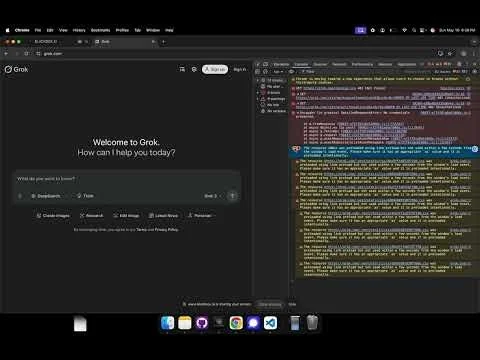Open the Trash in the Dock
Image resolution: width=480 pixels, height=360 pixels.
(312, 322)
